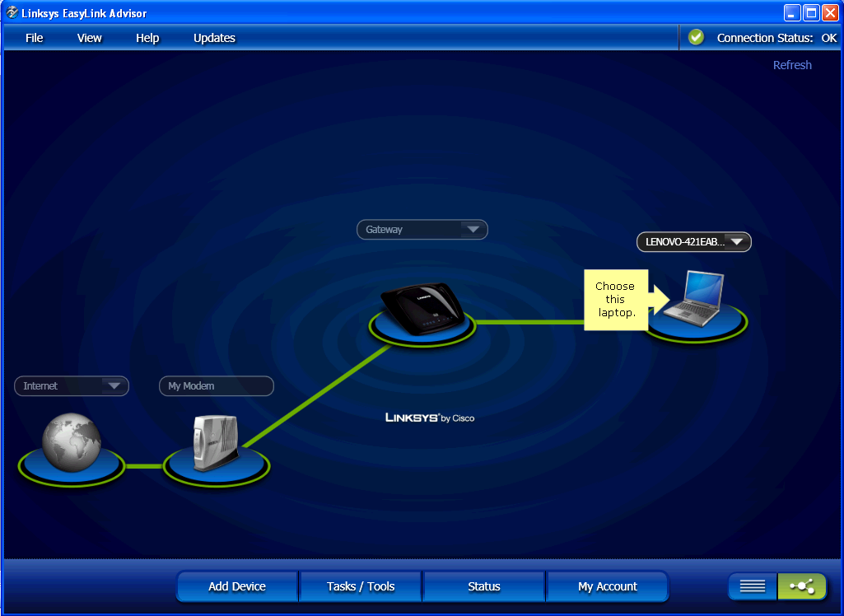Click the Add Device button
This screenshot has height=616, width=844.
[x=236, y=586]
